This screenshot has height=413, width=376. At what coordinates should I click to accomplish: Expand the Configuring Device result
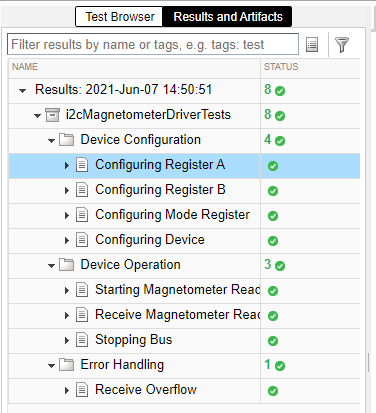[x=67, y=240]
